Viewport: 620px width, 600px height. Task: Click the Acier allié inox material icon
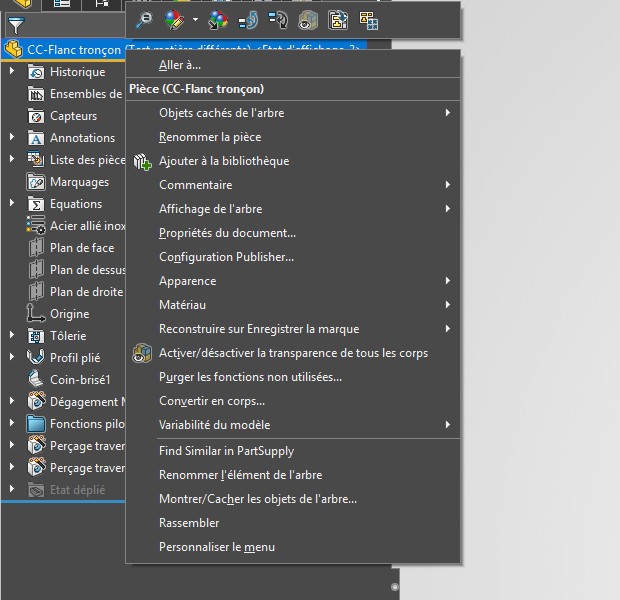coord(36,225)
